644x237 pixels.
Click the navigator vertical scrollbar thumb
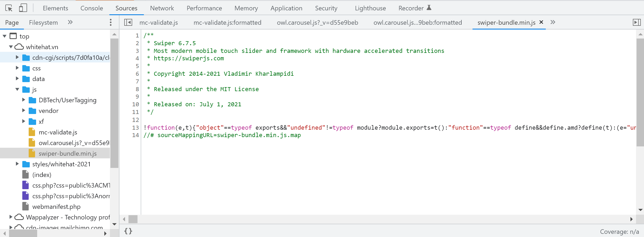[x=114, y=103]
